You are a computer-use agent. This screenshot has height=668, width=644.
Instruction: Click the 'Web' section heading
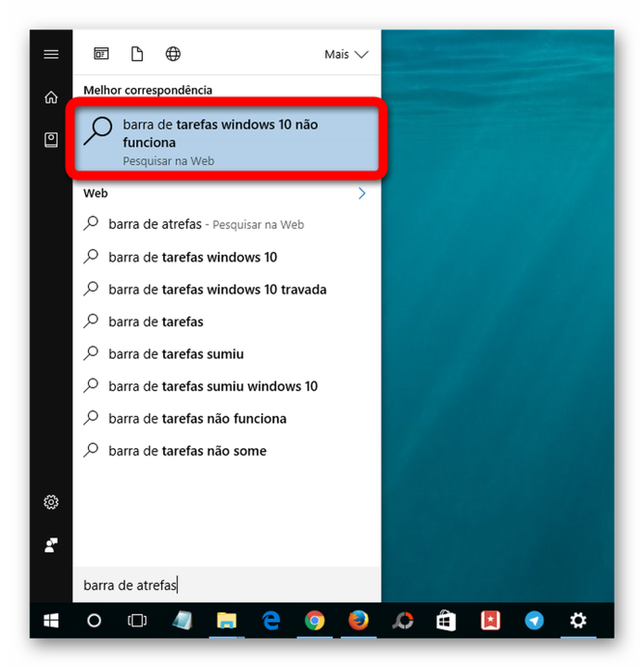(96, 194)
